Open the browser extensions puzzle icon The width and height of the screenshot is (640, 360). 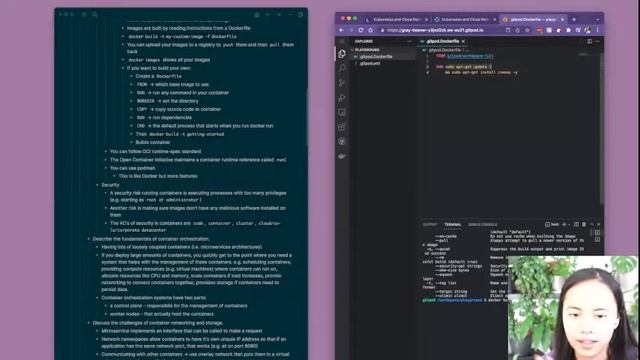pos(569,30)
